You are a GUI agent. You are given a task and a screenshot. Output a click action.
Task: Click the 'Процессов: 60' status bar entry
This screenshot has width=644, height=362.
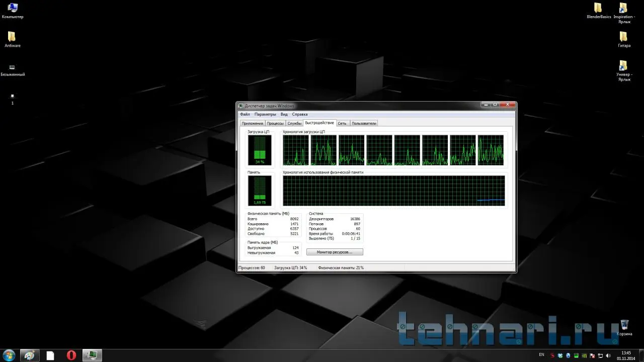252,268
